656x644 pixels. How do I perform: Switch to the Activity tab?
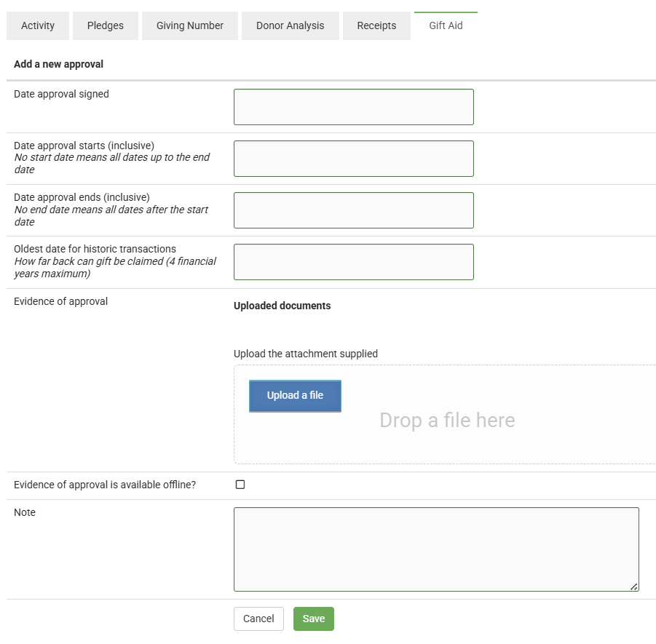click(38, 26)
